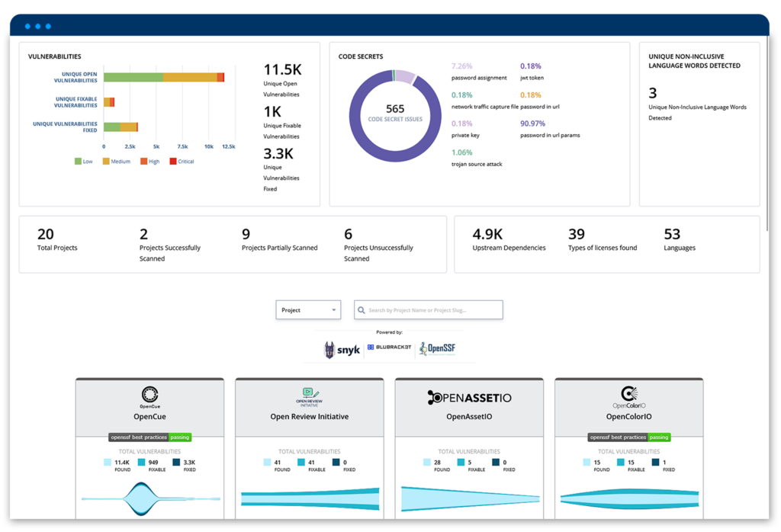Click the OpenColorIO logo icon
The width and height of the screenshot is (781, 532).
pos(628,394)
